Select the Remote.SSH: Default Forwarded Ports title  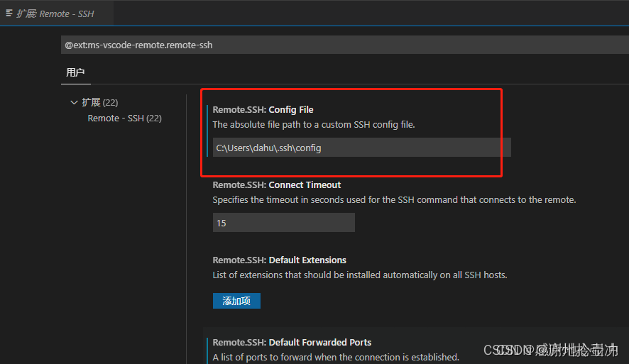(292, 343)
